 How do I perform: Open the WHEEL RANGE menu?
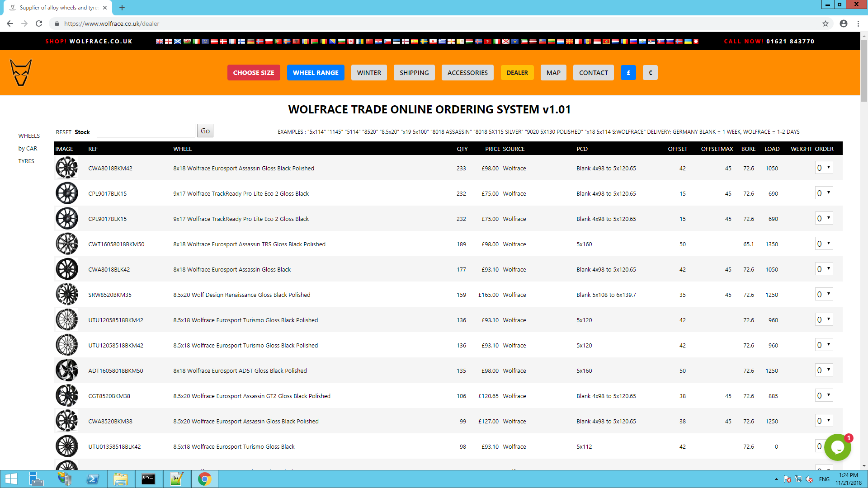316,73
